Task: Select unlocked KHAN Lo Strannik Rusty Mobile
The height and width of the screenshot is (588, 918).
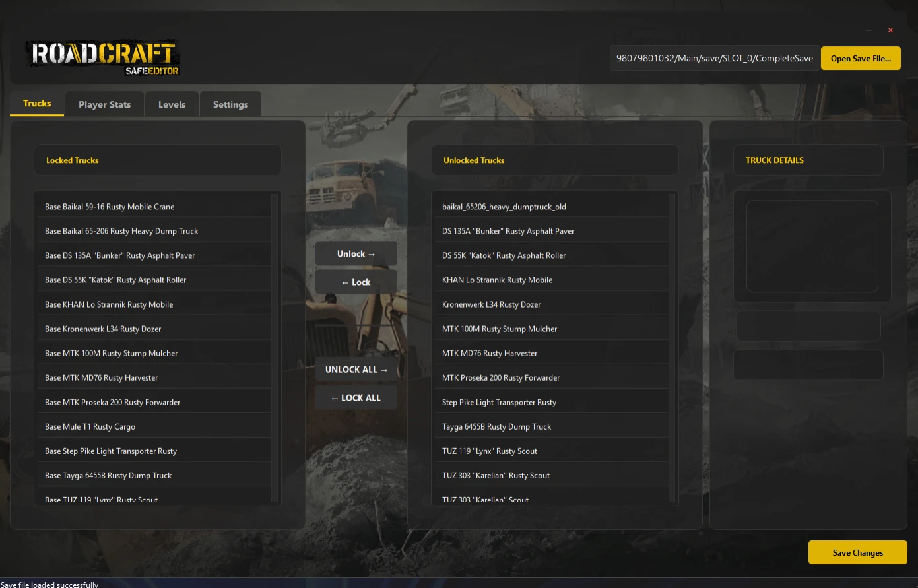Action: click(x=550, y=280)
